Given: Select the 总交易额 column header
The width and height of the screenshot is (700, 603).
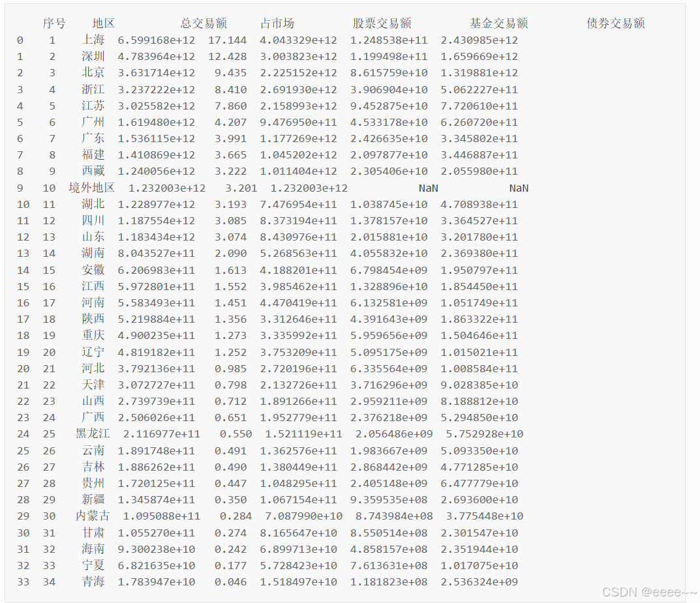Looking at the screenshot, I should 204,23.
